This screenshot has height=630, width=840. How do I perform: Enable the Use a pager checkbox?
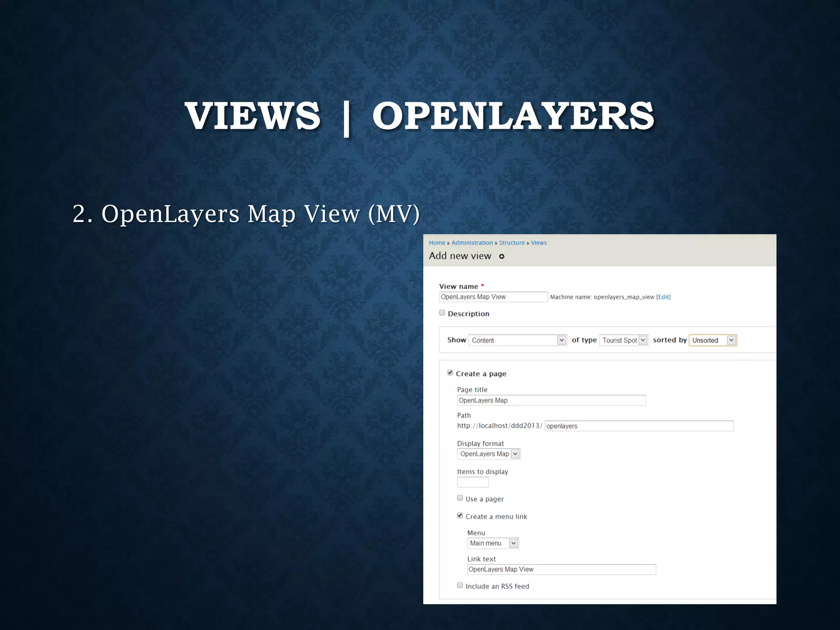(460, 498)
